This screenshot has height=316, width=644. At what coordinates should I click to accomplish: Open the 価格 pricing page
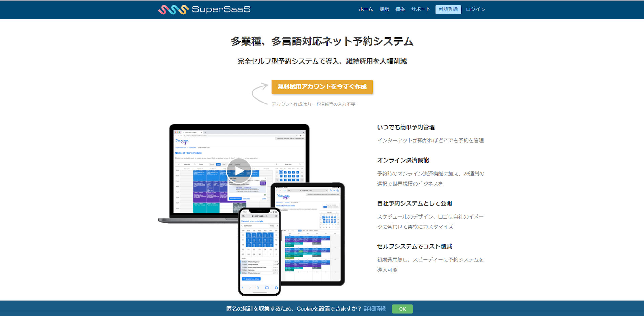point(400,9)
